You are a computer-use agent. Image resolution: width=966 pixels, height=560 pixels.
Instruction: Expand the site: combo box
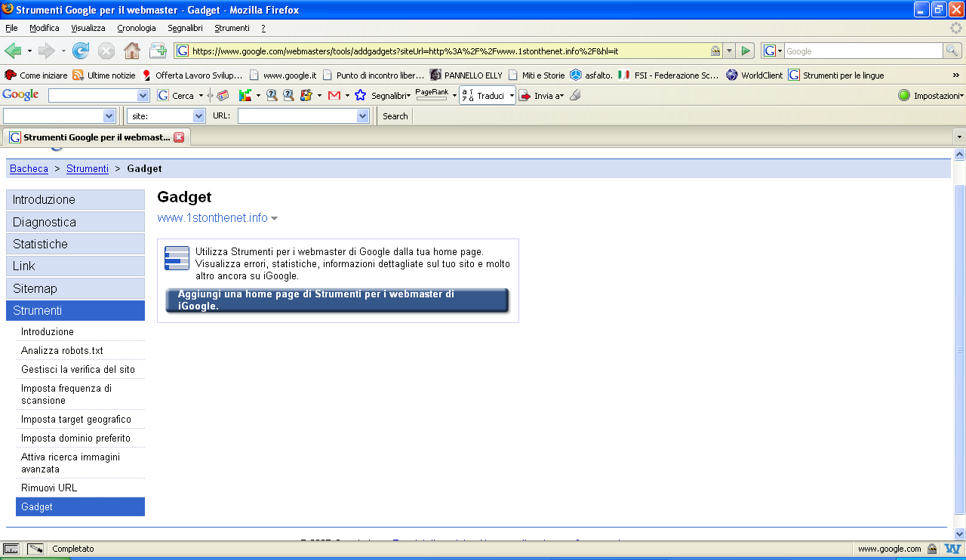199,116
